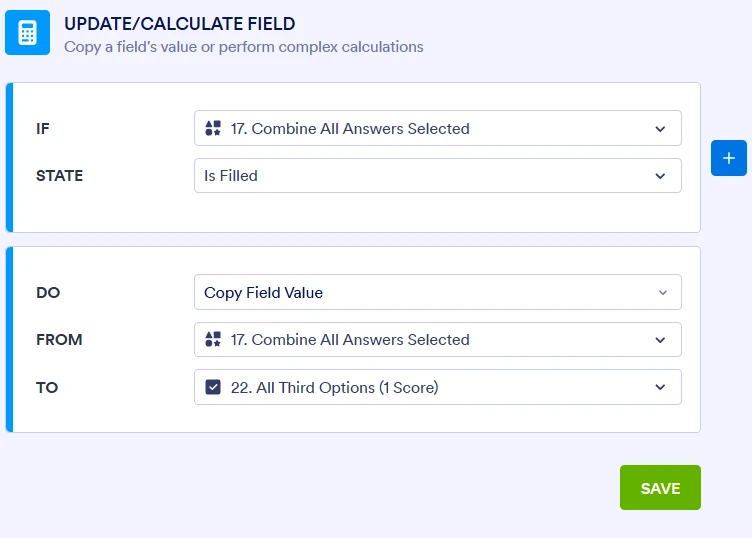This screenshot has height=538, width=752.
Task: Click the FROM row label
Action: (x=59, y=340)
